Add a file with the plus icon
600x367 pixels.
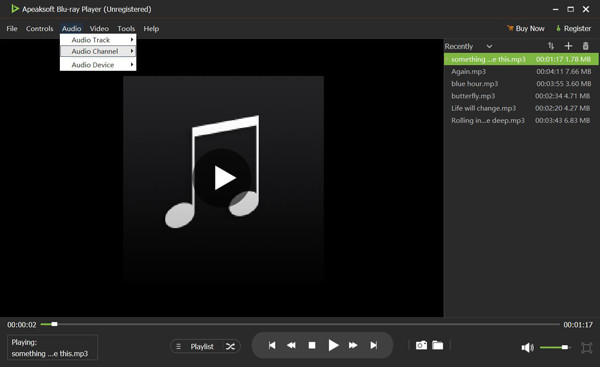pyautogui.click(x=568, y=46)
